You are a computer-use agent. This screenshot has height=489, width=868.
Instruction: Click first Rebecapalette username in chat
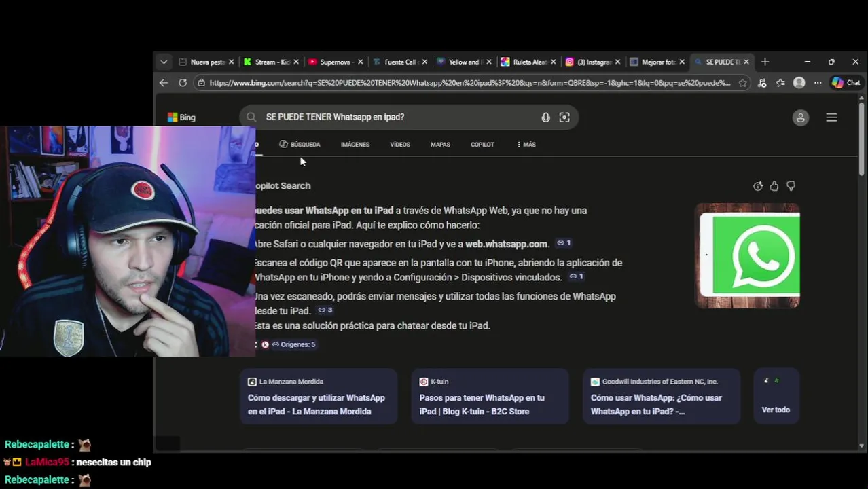click(x=37, y=444)
